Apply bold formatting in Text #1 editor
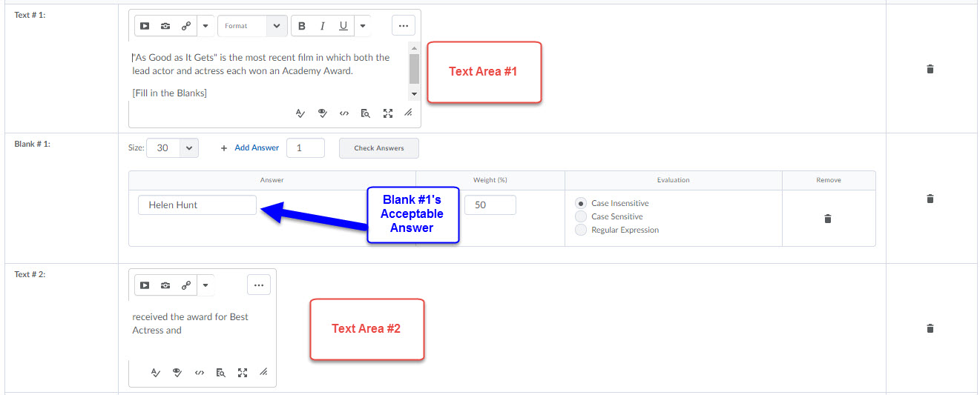This screenshot has height=395, width=980. click(x=302, y=26)
